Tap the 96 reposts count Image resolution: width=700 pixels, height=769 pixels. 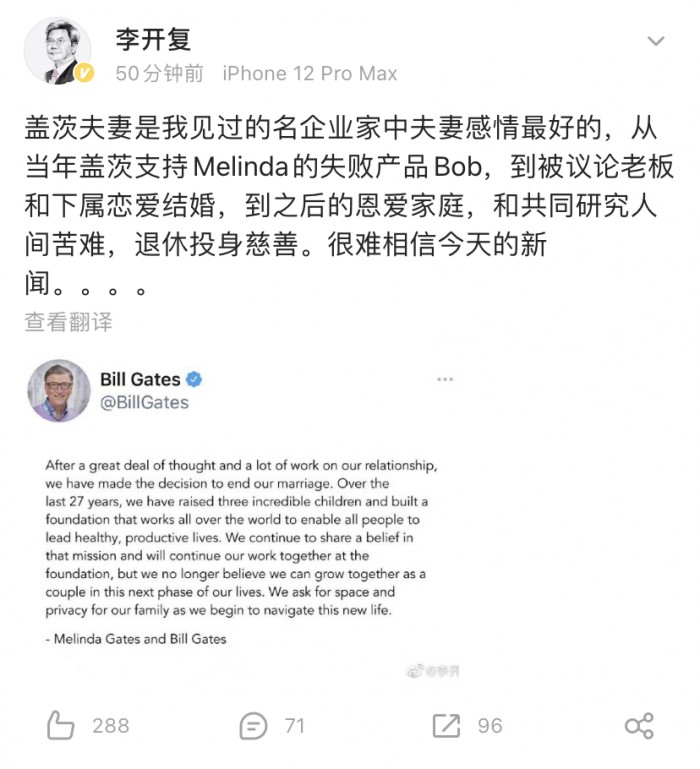(x=490, y=726)
